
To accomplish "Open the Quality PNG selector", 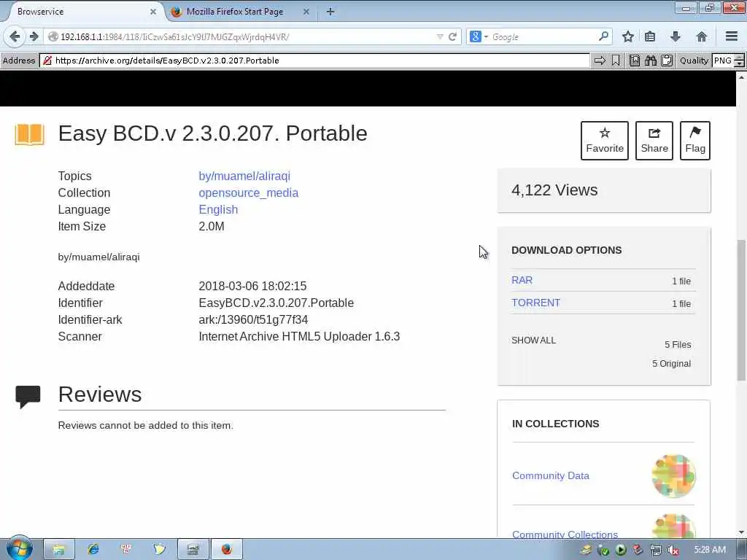I will tap(728, 61).
